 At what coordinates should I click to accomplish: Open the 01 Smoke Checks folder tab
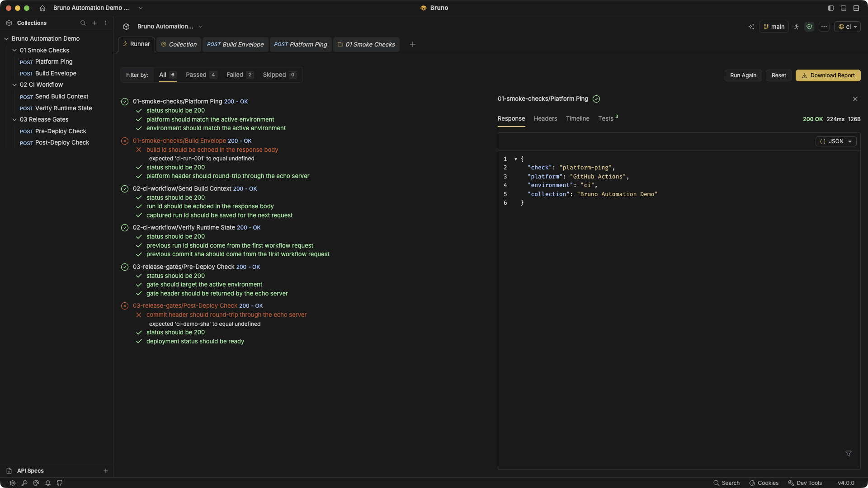click(366, 44)
